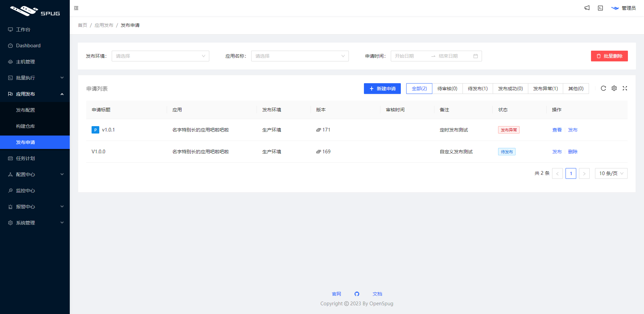Select 发布申请 submenu item
This screenshot has height=314, width=644.
click(x=35, y=142)
